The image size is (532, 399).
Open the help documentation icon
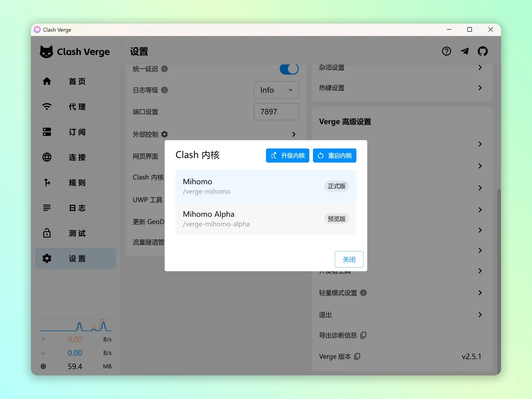(447, 51)
